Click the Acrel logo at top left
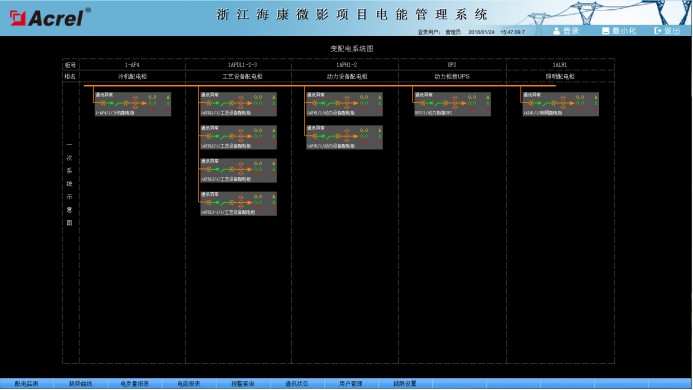693x390 pixels. point(50,18)
